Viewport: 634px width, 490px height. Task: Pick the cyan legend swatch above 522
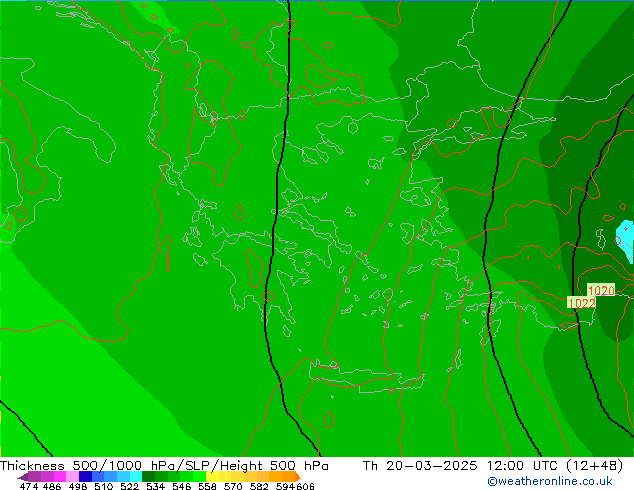(136, 476)
